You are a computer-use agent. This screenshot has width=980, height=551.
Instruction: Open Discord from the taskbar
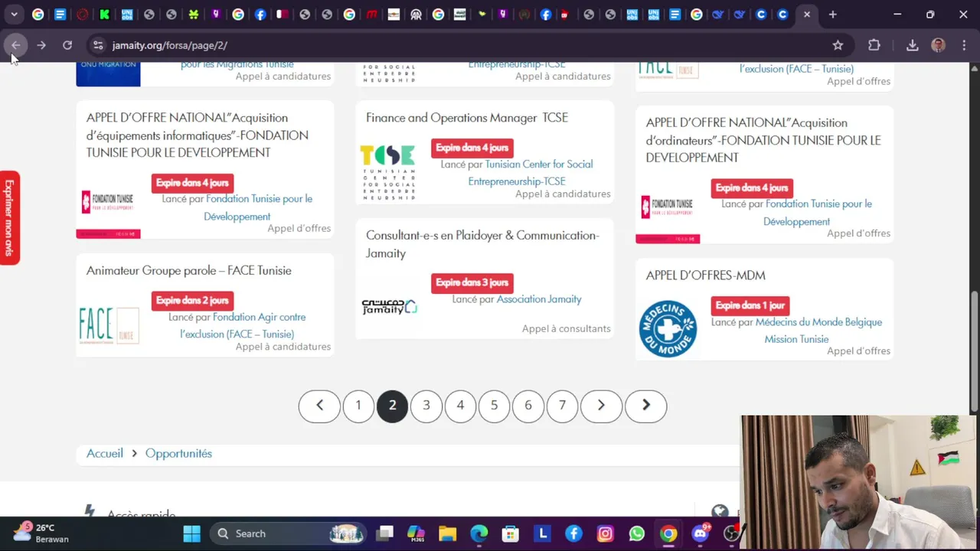pyautogui.click(x=700, y=533)
